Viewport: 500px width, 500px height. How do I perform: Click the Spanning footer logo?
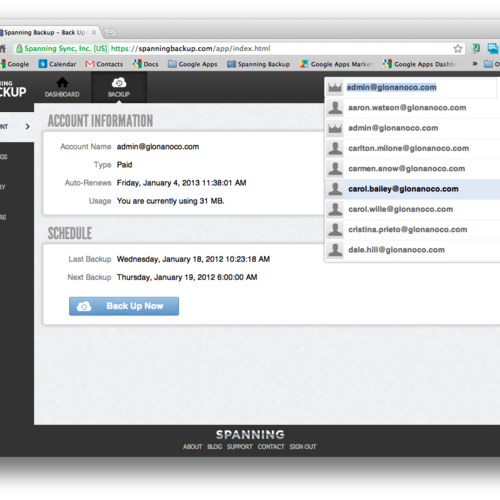[250, 434]
